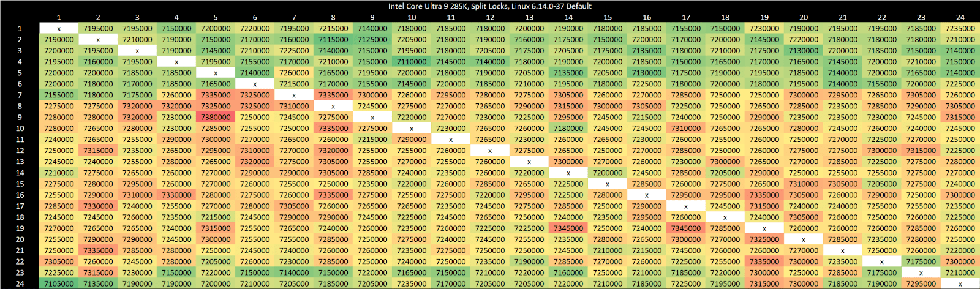Select 7140000 in row 23, column 7
Image resolution: width=980 pixels, height=289 pixels.
[294, 272]
